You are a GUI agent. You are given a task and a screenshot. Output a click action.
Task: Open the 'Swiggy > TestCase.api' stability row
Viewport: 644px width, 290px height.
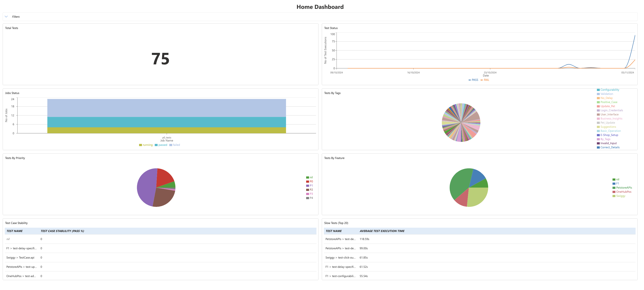coord(21,258)
